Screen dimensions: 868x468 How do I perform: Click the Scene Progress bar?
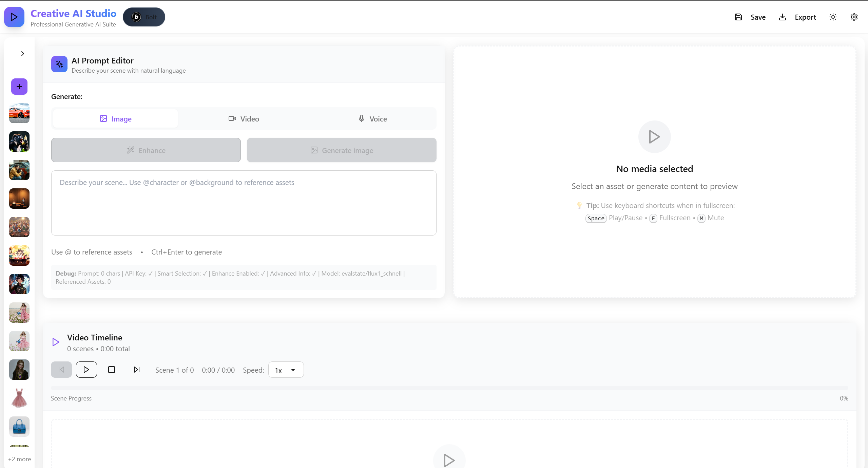pyautogui.click(x=449, y=388)
